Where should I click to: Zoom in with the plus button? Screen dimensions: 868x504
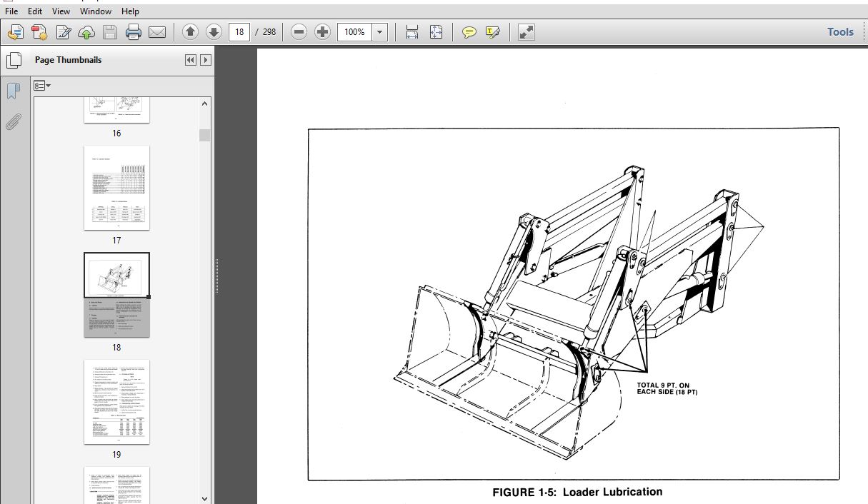point(323,32)
